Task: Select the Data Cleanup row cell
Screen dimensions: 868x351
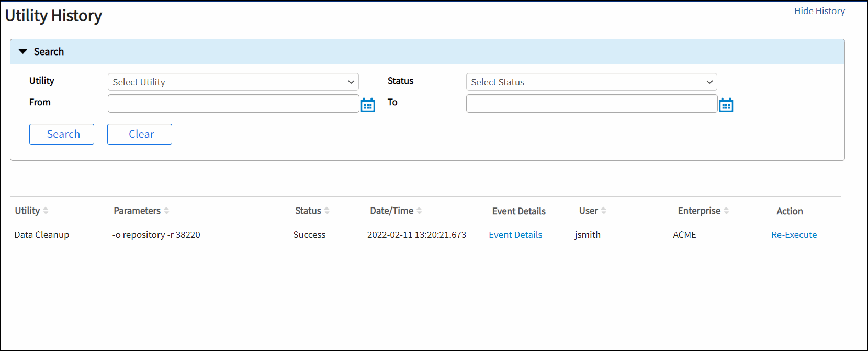Action: 42,235
